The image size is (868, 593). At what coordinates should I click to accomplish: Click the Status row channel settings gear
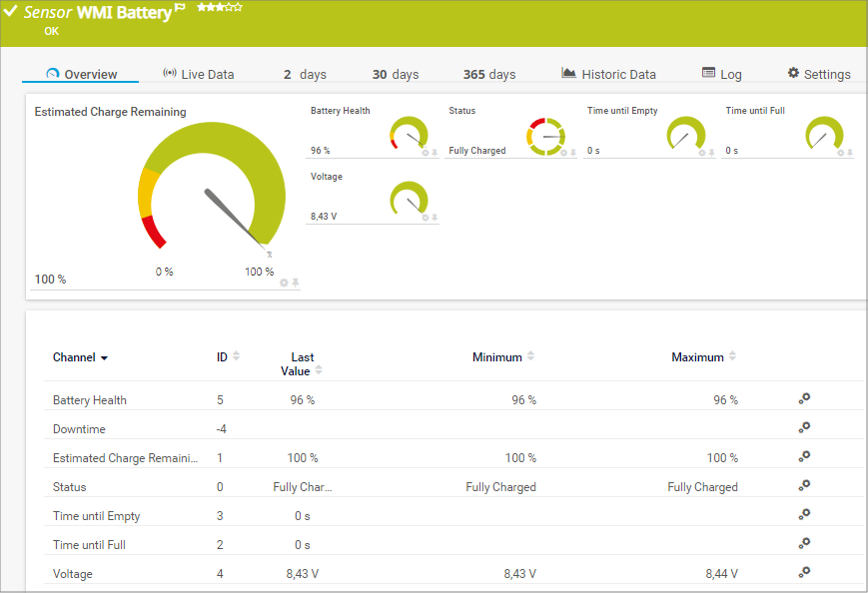tap(804, 485)
